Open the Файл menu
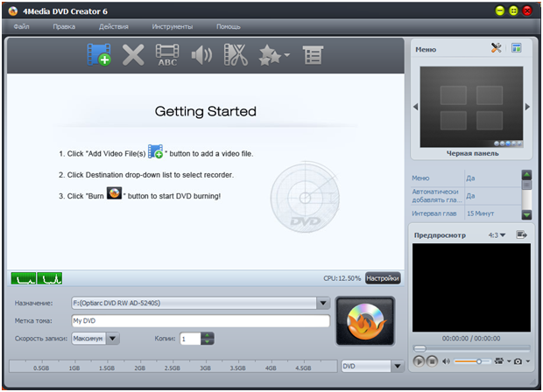The image size is (543, 392). pyautogui.click(x=22, y=26)
